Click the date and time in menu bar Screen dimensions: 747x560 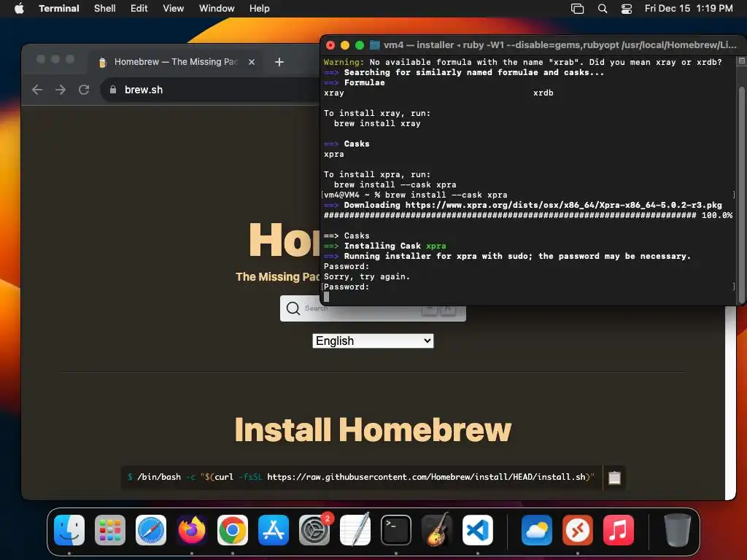click(x=689, y=9)
